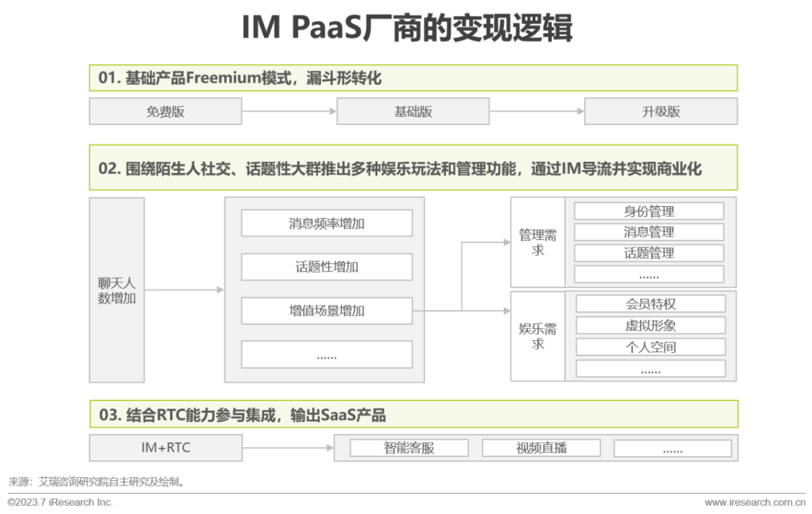
Task: Click the 管理需求 label box
Action: [x=538, y=242]
